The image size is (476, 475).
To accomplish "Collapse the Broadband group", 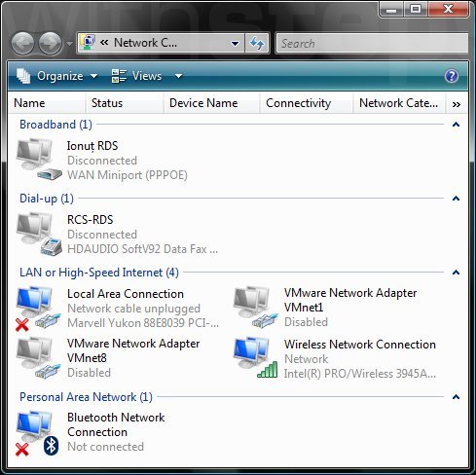I will 456,125.
